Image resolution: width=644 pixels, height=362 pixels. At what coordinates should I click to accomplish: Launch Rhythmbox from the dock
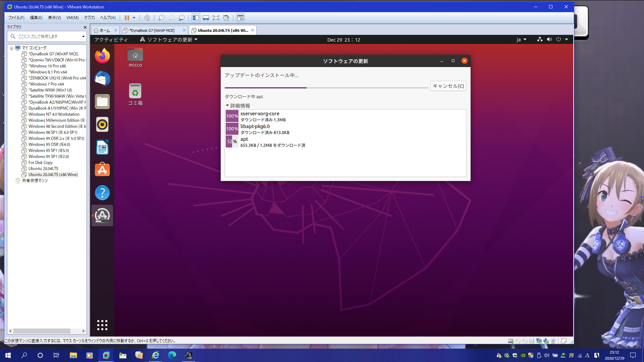(102, 124)
